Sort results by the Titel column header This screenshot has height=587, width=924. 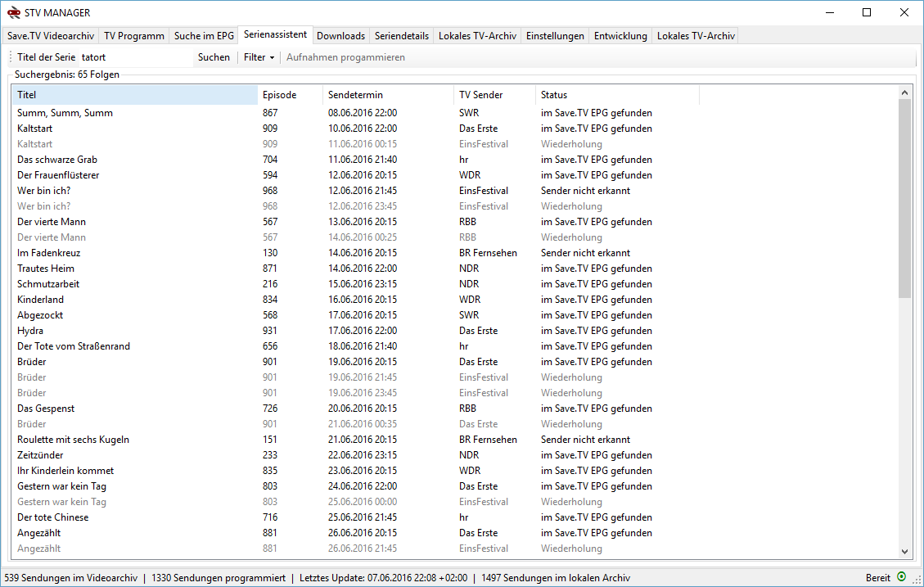pyautogui.click(x=133, y=94)
